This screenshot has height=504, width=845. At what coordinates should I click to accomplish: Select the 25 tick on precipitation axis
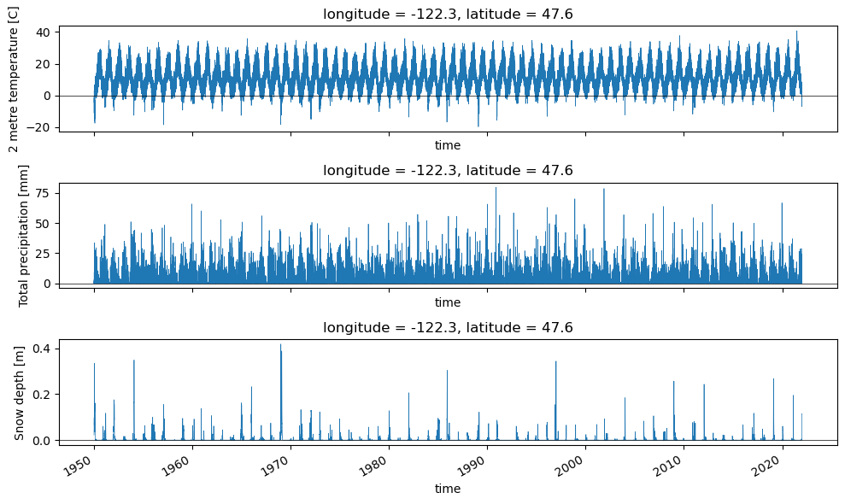coord(44,254)
